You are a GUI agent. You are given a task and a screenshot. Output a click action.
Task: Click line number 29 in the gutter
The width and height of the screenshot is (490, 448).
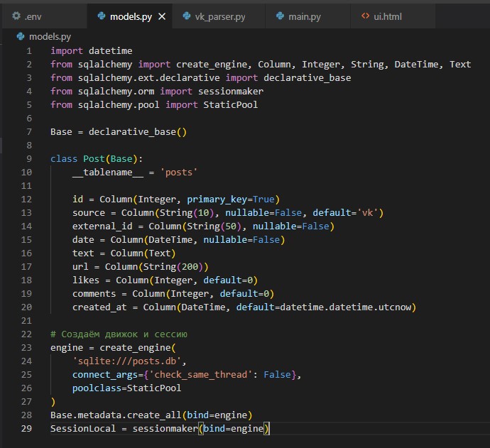click(x=26, y=428)
